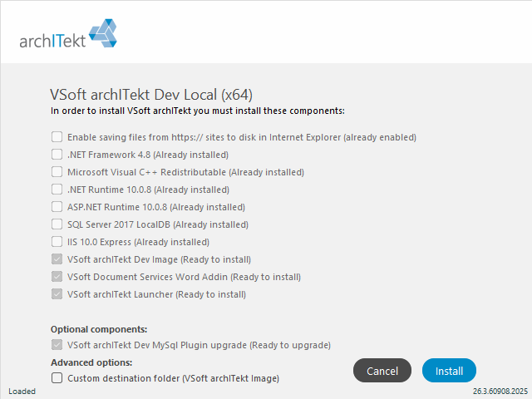
Task: Toggle the Dev MySql Plugin upgrade checkbox
Action: pyautogui.click(x=57, y=345)
